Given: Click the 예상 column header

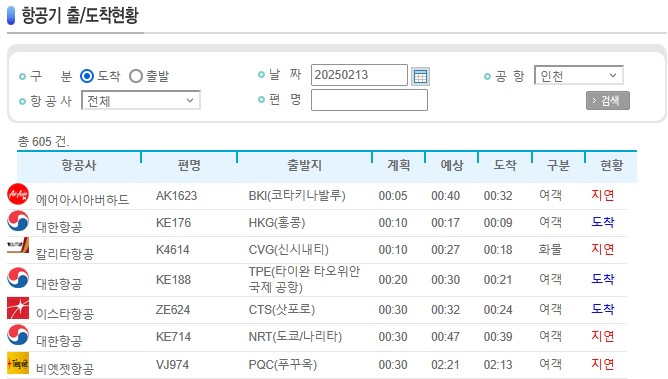Looking at the screenshot, I should click(x=452, y=165).
